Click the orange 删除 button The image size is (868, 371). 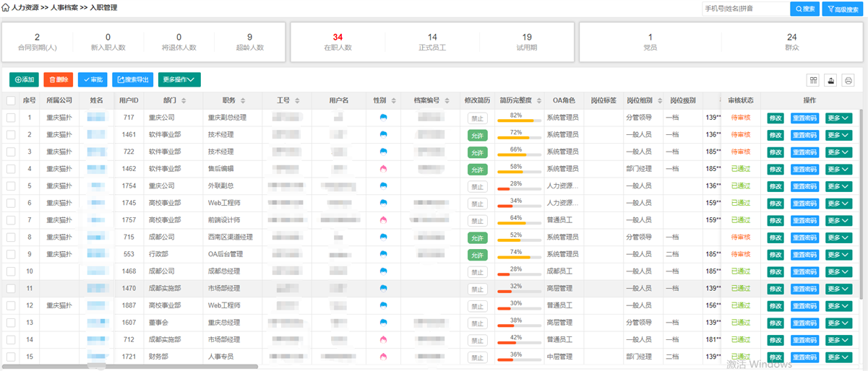(59, 79)
